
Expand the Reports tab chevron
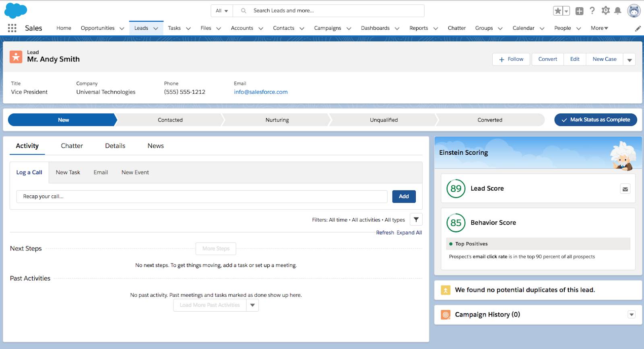pyautogui.click(x=436, y=29)
